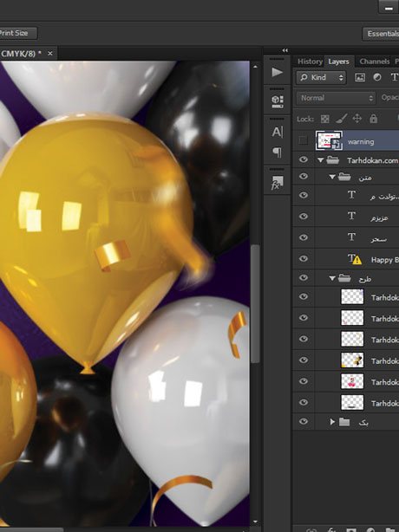Select the بک group name
399x532 pixels.
[x=363, y=422]
